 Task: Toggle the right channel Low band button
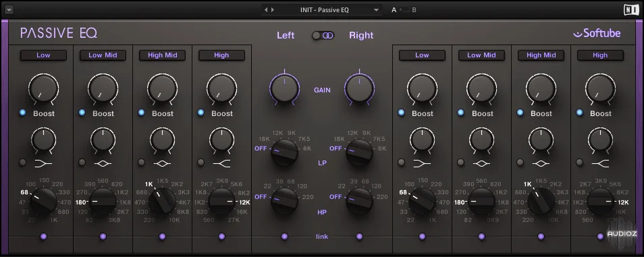click(422, 55)
